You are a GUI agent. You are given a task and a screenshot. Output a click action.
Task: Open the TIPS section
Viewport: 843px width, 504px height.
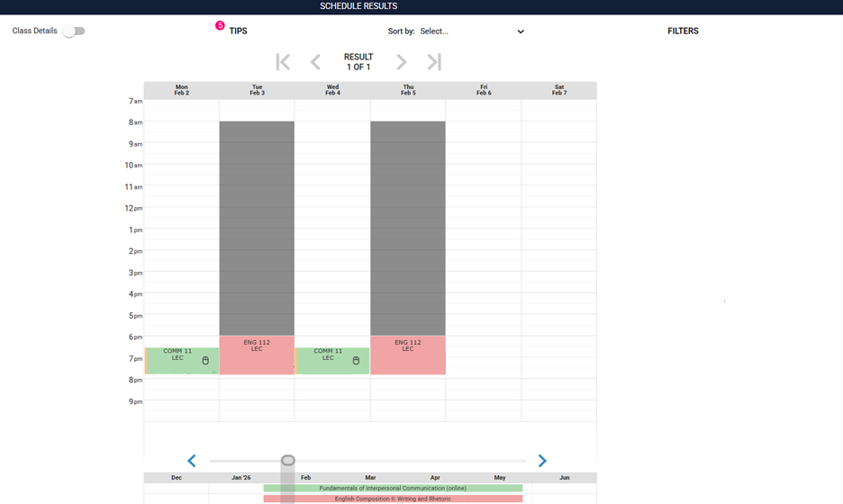(238, 31)
